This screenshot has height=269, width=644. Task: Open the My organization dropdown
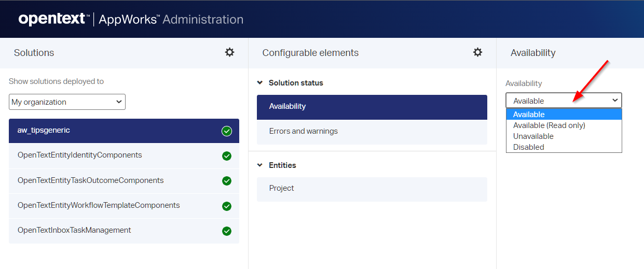67,102
